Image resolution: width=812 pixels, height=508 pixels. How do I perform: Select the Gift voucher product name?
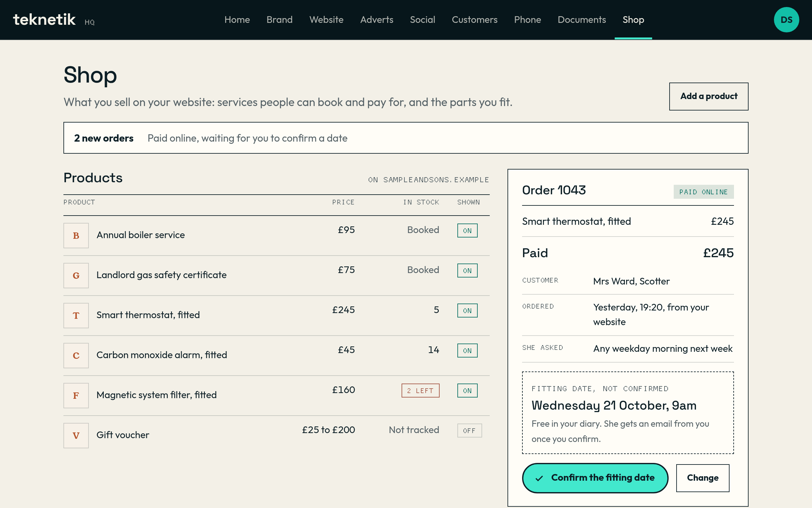click(x=123, y=435)
